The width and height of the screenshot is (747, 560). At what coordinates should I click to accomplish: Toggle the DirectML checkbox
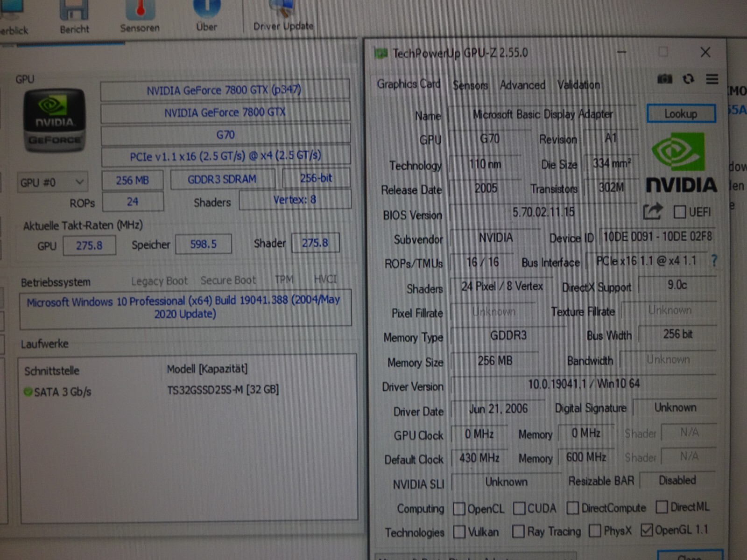662,507
